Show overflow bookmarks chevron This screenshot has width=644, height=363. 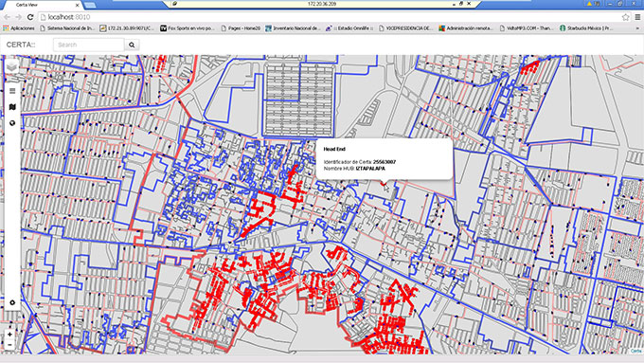point(637,28)
